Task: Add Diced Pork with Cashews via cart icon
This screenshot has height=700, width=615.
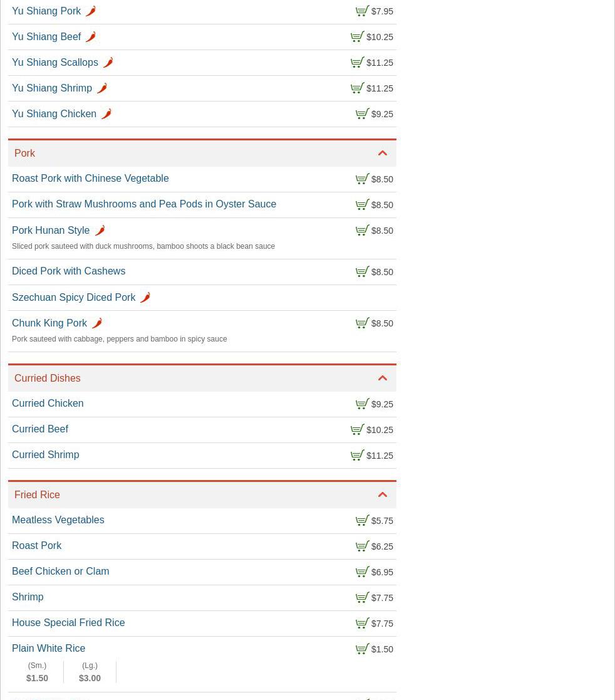Action: 362,272
